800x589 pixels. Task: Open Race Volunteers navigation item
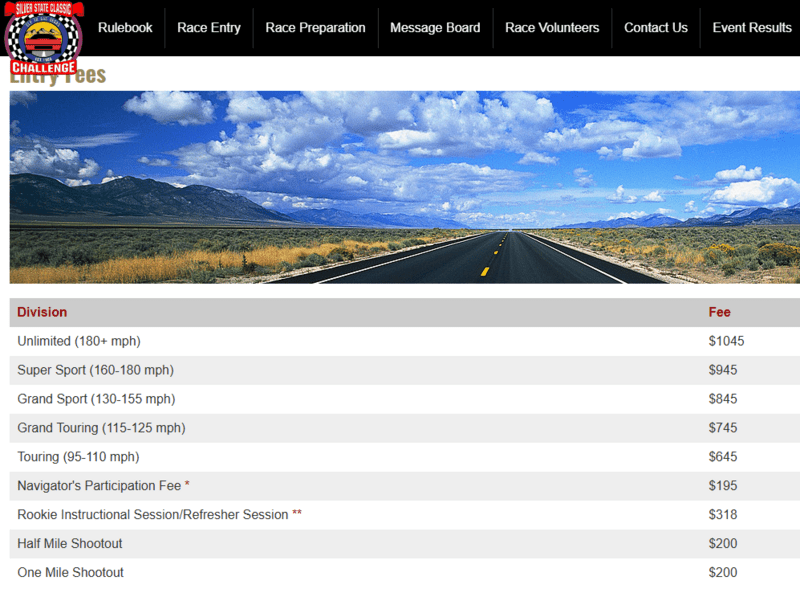coord(552,28)
